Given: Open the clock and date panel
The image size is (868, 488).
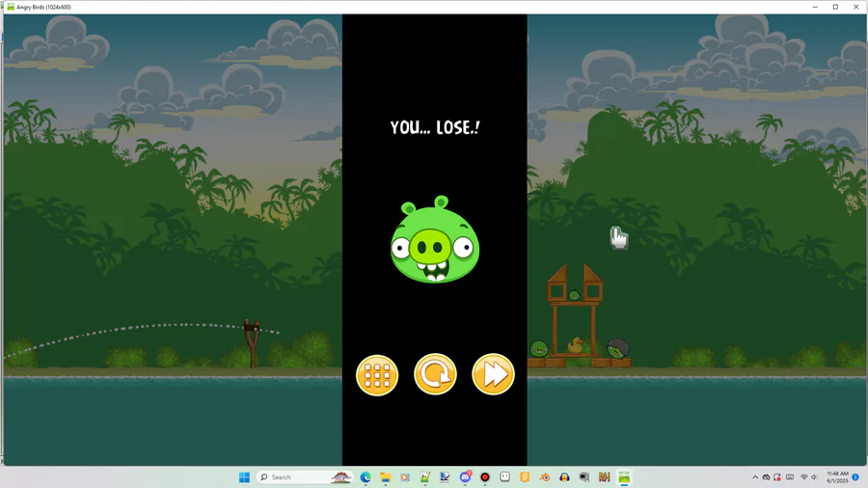Looking at the screenshot, I should 837,477.
